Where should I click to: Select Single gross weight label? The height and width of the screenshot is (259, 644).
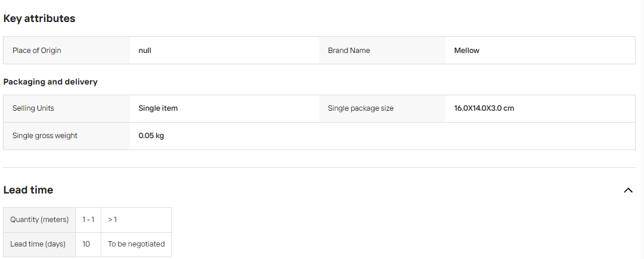tap(45, 135)
